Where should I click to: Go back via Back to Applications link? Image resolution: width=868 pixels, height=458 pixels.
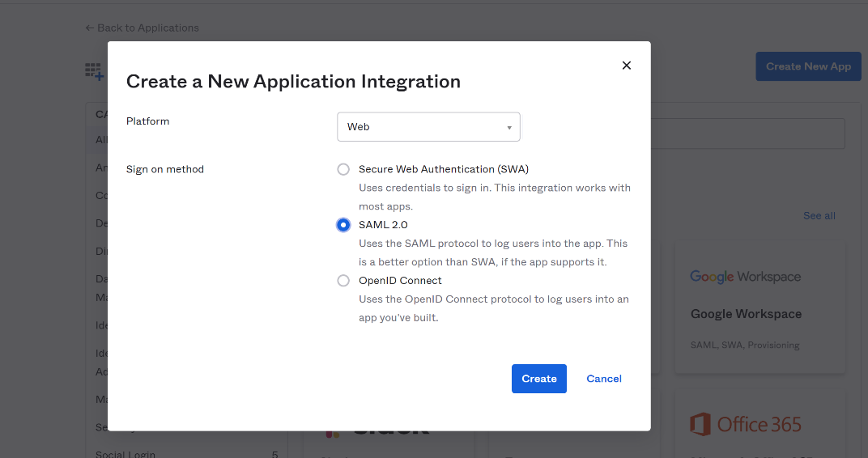(x=142, y=28)
